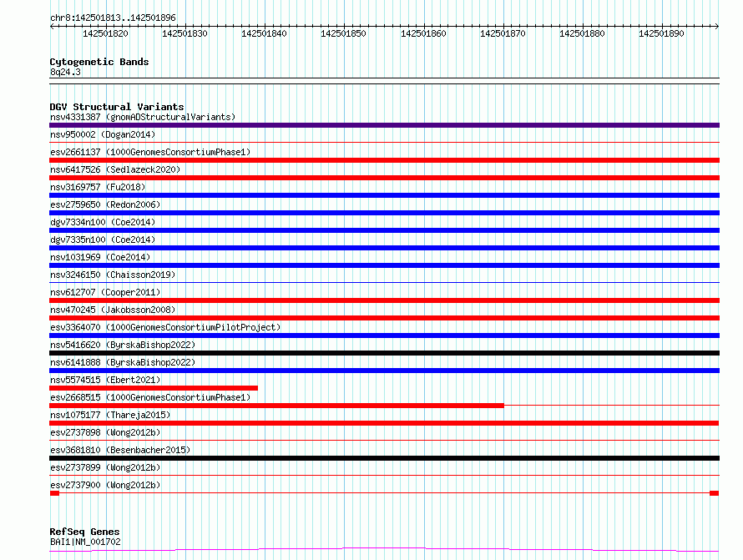743x560 pixels.
Task: Select the purple nsv4331387 variant bar
Action: [384, 125]
